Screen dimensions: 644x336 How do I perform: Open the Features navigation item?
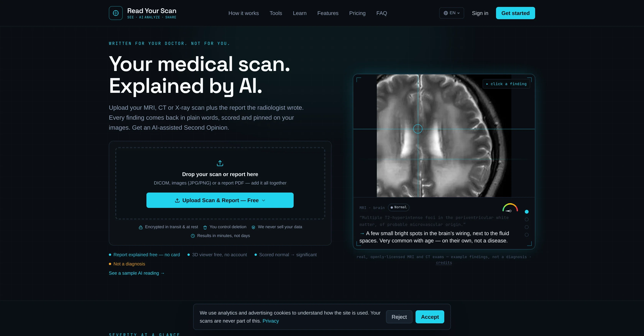coord(328,13)
